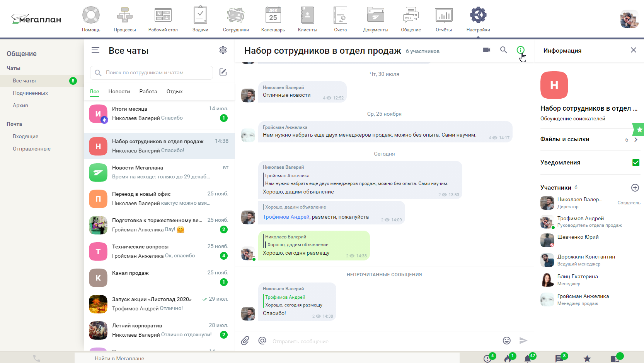Open the Итоги месяца chat
The height and width of the screenshot is (363, 644).
159,114
